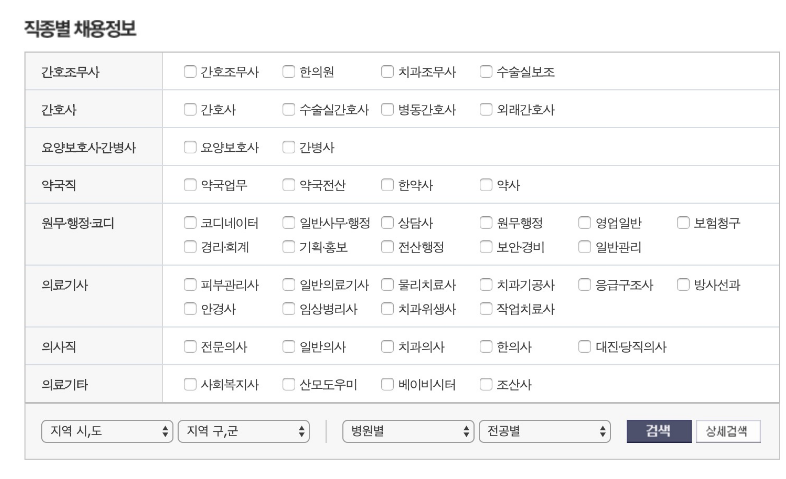Select the 요양보호사 checkbox
The image size is (786, 479).
coord(190,147)
